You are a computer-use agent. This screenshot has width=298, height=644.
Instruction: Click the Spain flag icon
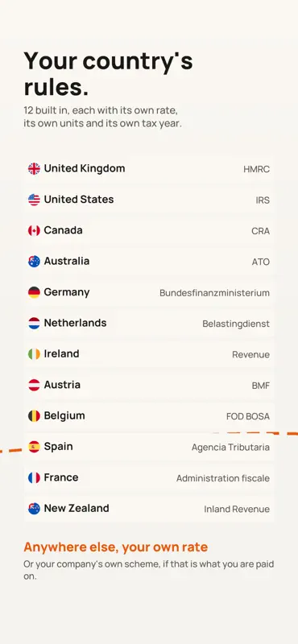point(34,447)
